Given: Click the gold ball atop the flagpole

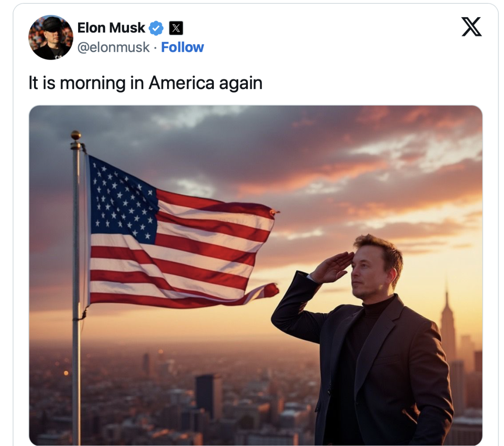Looking at the screenshot, I should (x=76, y=135).
